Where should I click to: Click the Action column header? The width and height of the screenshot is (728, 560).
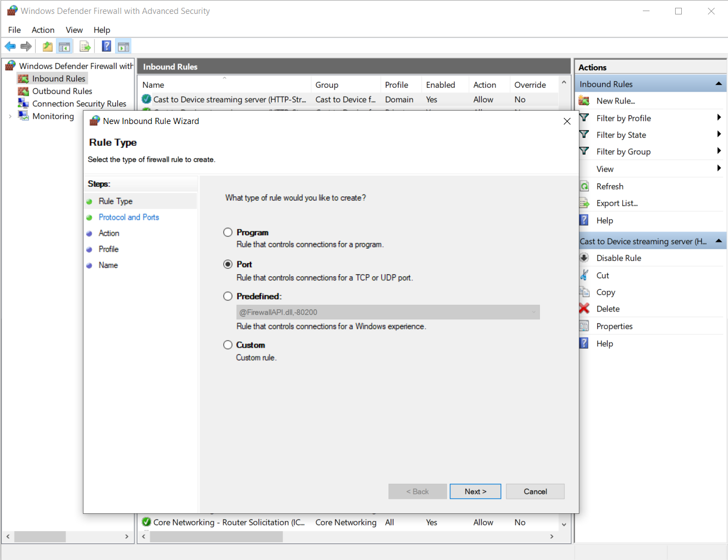coord(489,85)
